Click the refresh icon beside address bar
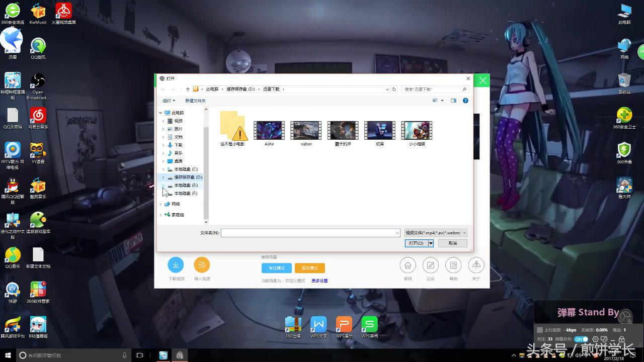The height and width of the screenshot is (362, 644). point(394,89)
